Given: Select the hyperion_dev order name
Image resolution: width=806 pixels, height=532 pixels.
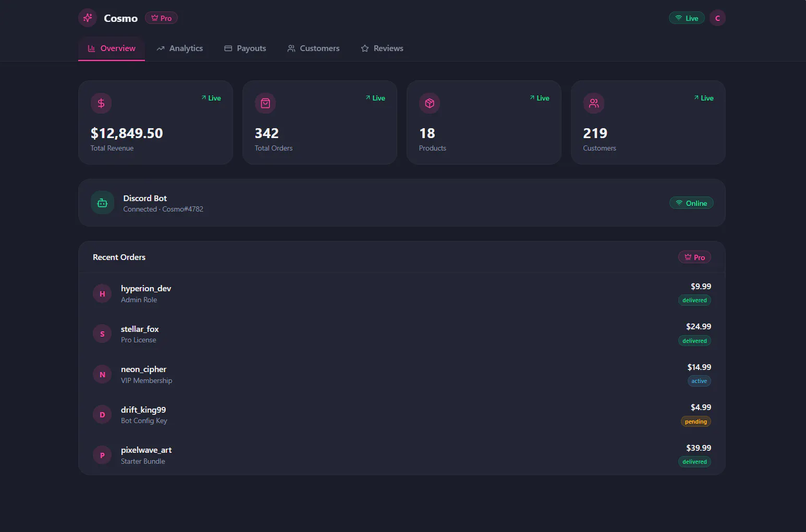Looking at the screenshot, I should pyautogui.click(x=146, y=289).
